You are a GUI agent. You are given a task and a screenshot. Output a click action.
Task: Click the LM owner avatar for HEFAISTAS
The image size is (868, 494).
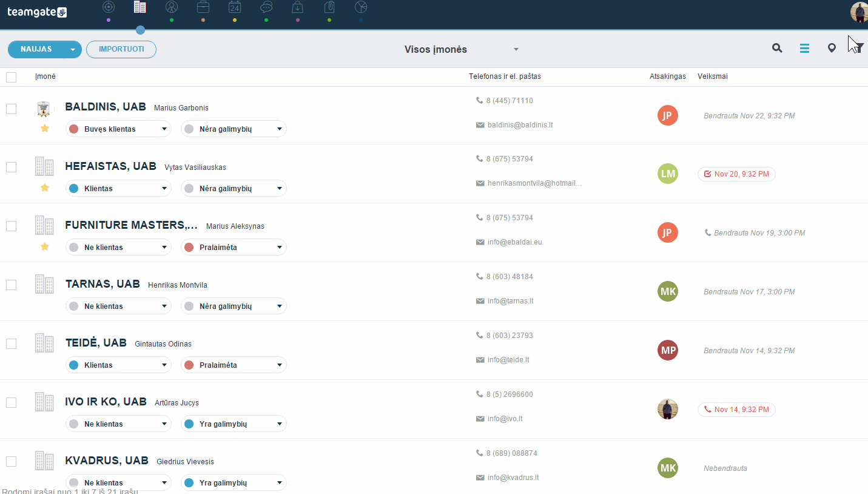tap(668, 174)
